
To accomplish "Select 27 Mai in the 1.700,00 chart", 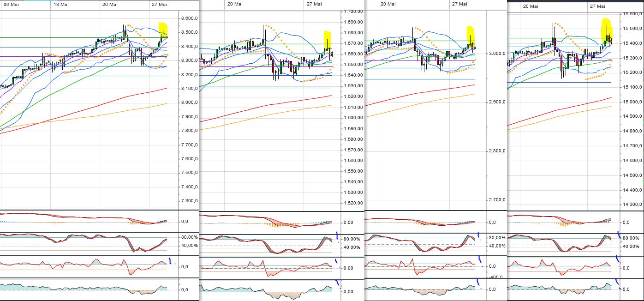I will tap(314, 4).
